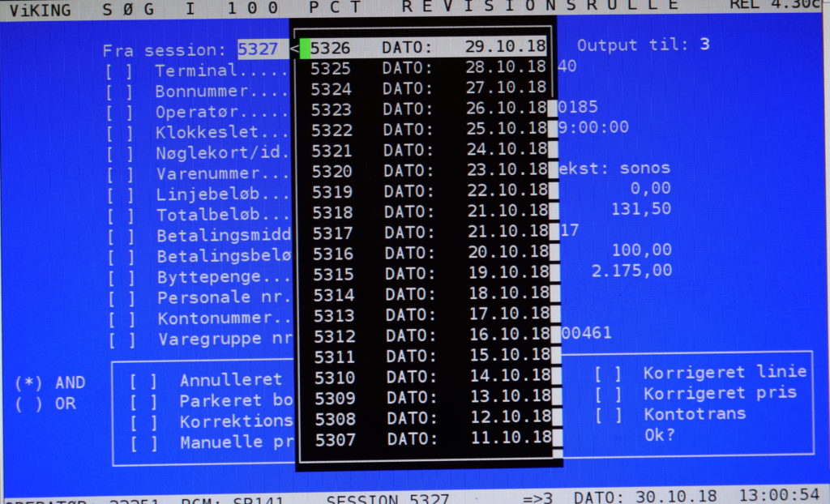Switch to the OR radio option
The image size is (830, 504).
(28, 404)
